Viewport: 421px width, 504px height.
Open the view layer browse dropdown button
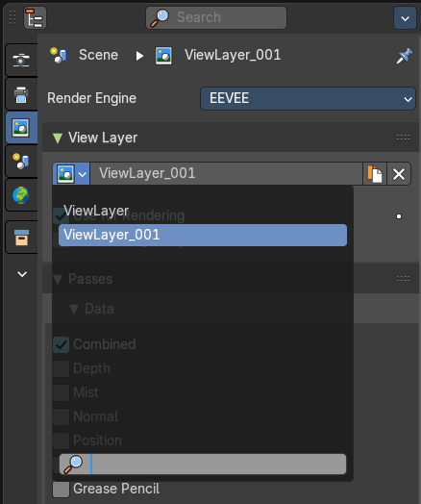click(x=71, y=173)
